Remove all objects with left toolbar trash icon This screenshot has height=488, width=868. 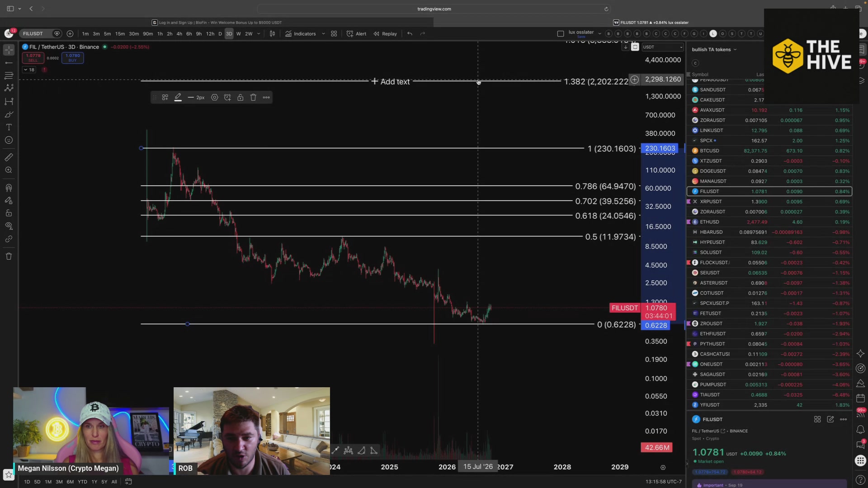coord(9,256)
